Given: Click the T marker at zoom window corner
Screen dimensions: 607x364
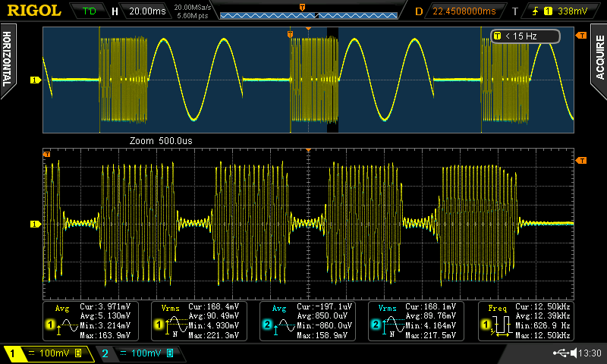Looking at the screenshot, I should click(47, 155).
